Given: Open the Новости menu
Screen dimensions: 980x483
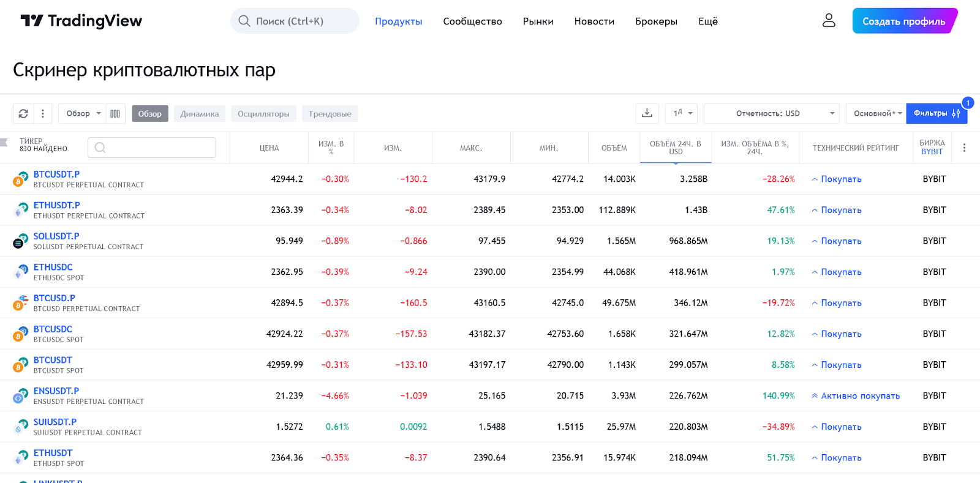Looking at the screenshot, I should tap(594, 21).
